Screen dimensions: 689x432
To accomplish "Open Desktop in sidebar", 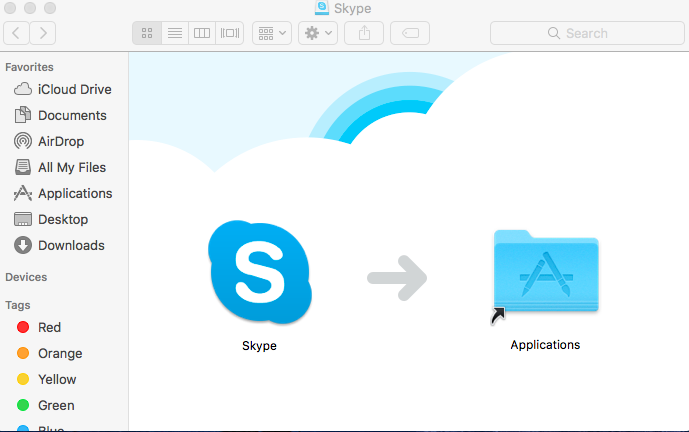I will click(64, 219).
